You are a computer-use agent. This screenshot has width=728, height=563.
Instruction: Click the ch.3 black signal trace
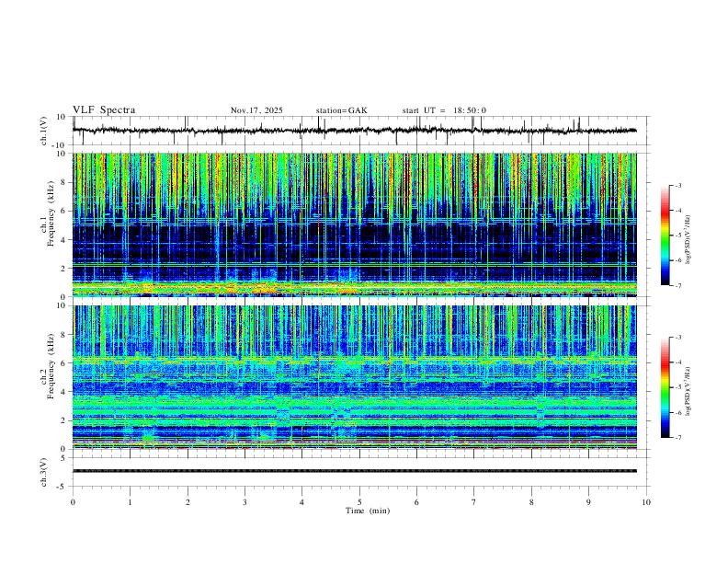(354, 471)
